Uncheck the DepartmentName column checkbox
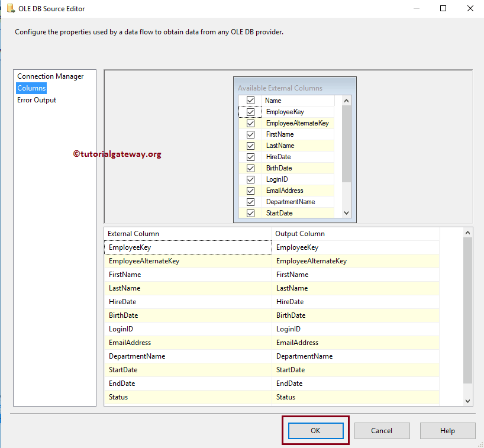 [250, 201]
